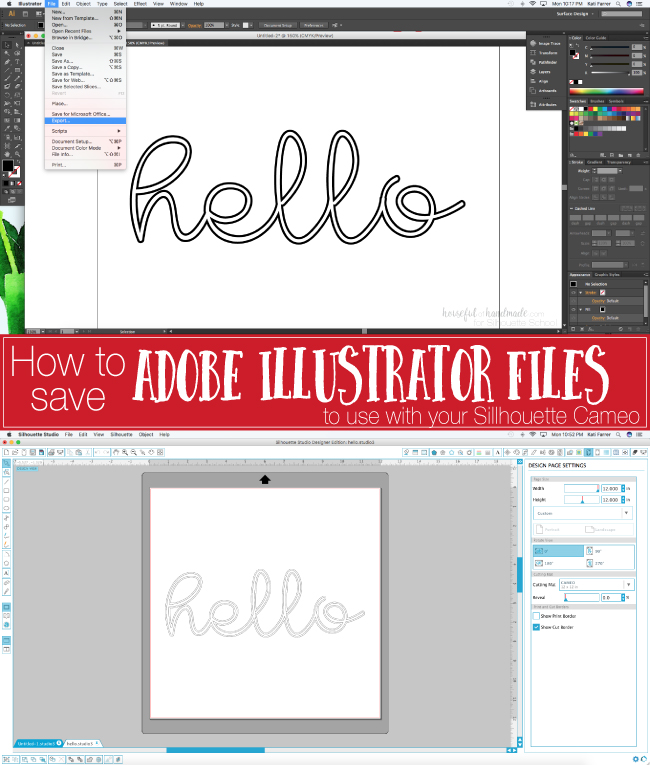Select 0° rotate view option
650x765 pixels.
(x=558, y=551)
